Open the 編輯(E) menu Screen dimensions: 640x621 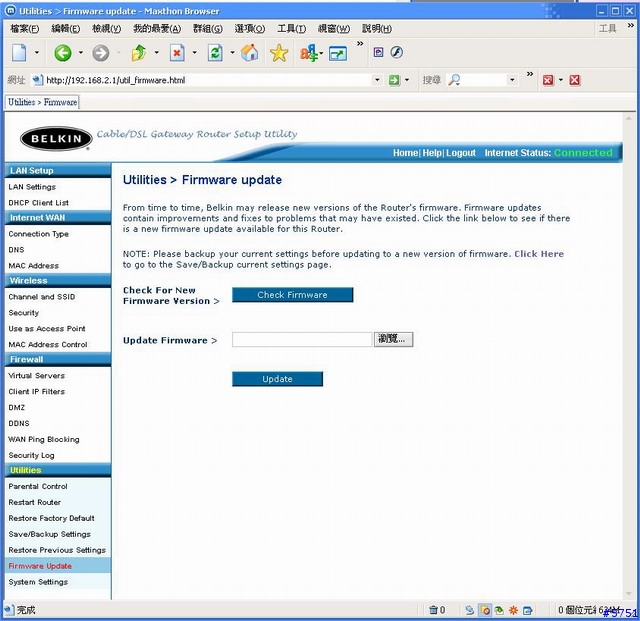[x=66, y=29]
